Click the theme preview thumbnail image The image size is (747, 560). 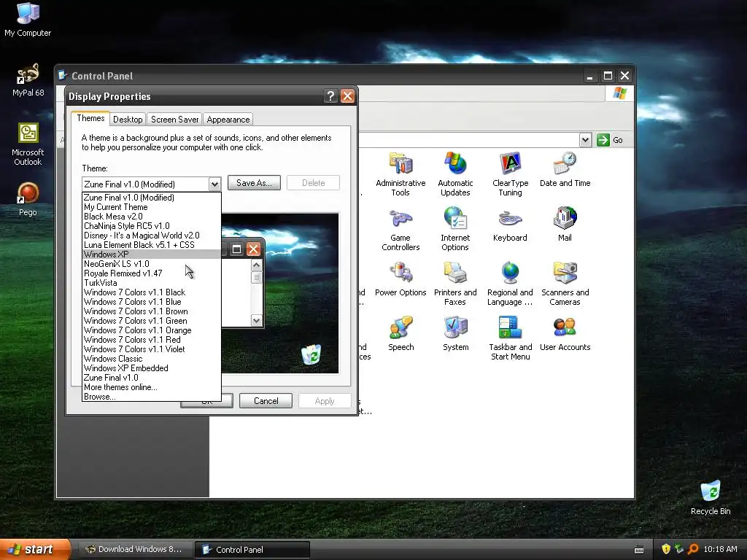[280, 293]
